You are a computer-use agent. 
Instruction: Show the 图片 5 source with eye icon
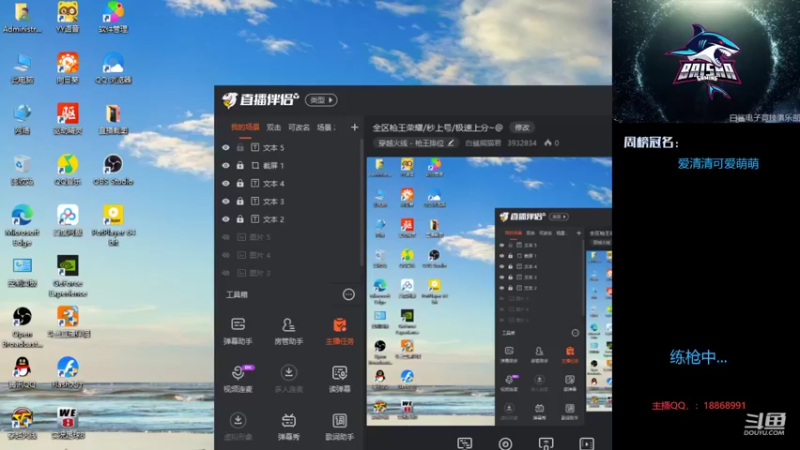(226, 237)
